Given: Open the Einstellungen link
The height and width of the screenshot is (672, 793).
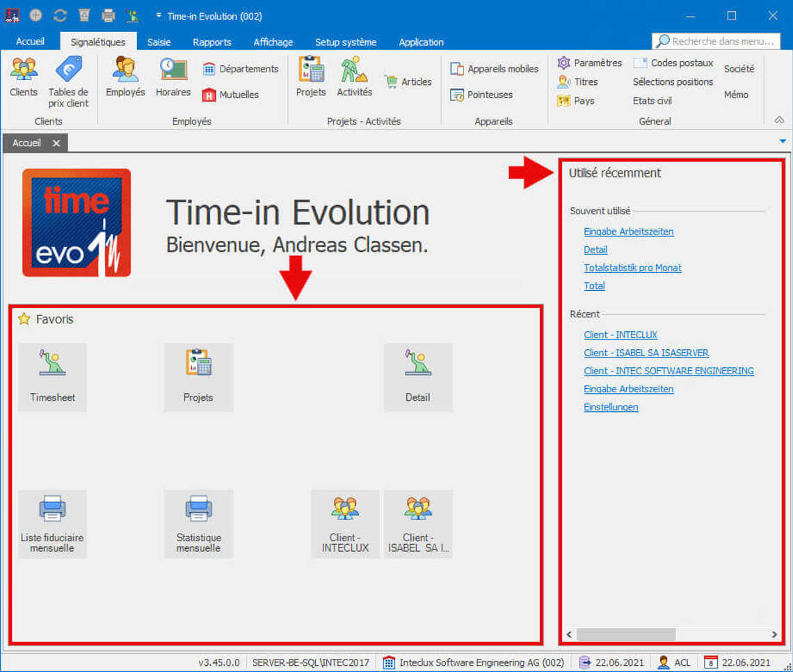Looking at the screenshot, I should click(x=611, y=407).
